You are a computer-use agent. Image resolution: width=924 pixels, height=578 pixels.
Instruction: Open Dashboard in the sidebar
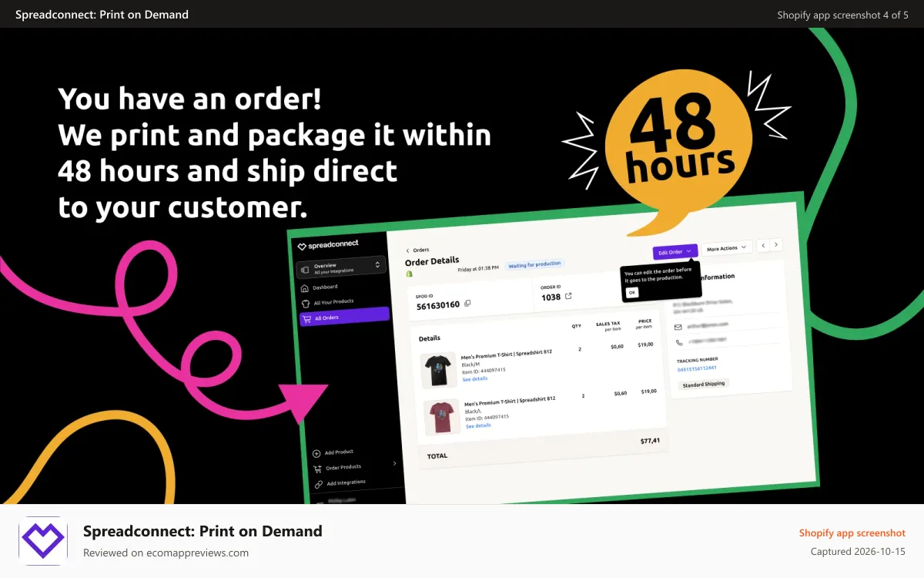[x=326, y=287]
